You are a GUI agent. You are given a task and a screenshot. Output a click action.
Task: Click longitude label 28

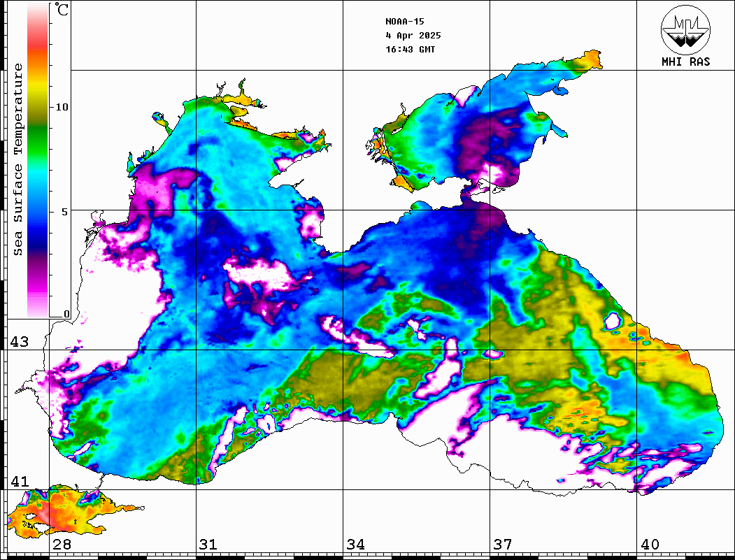click(62, 545)
